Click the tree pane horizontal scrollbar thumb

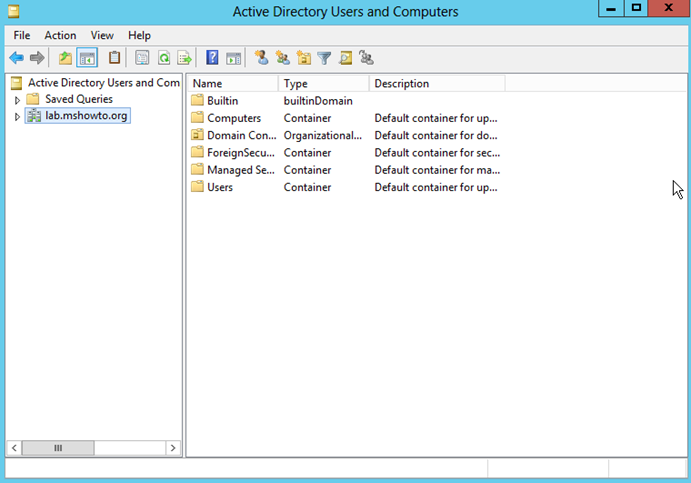point(58,448)
